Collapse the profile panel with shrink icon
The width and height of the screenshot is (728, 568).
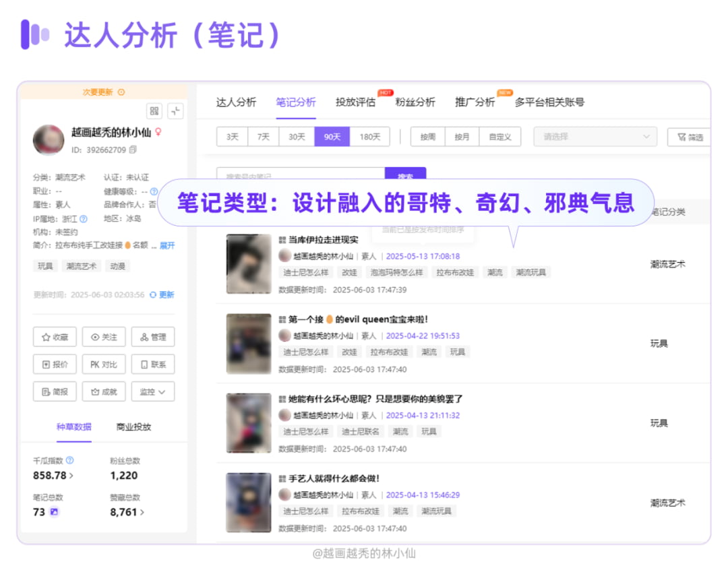point(175,111)
